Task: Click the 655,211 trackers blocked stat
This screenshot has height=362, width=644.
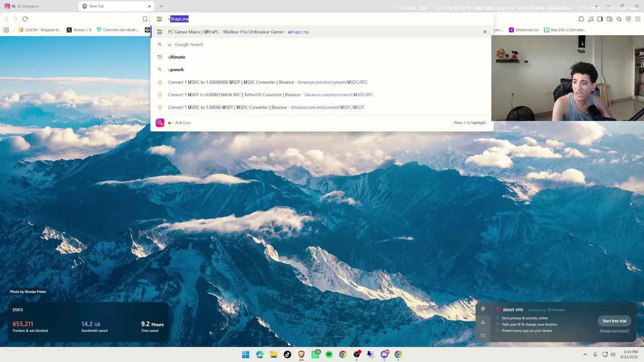Action: click(x=30, y=327)
